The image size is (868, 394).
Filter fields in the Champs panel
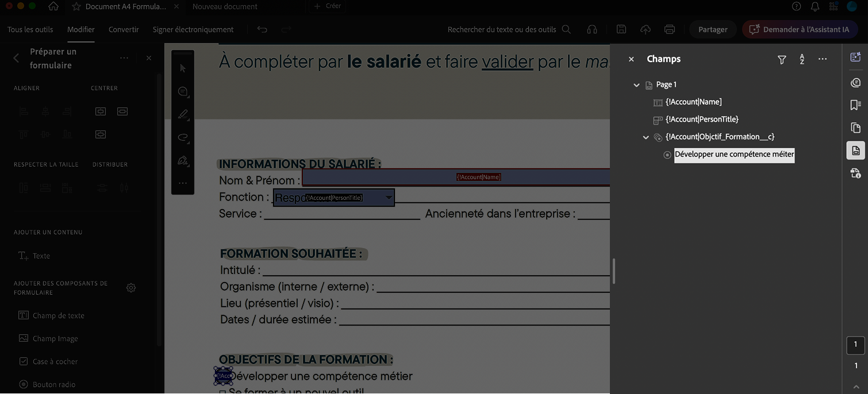click(x=782, y=60)
